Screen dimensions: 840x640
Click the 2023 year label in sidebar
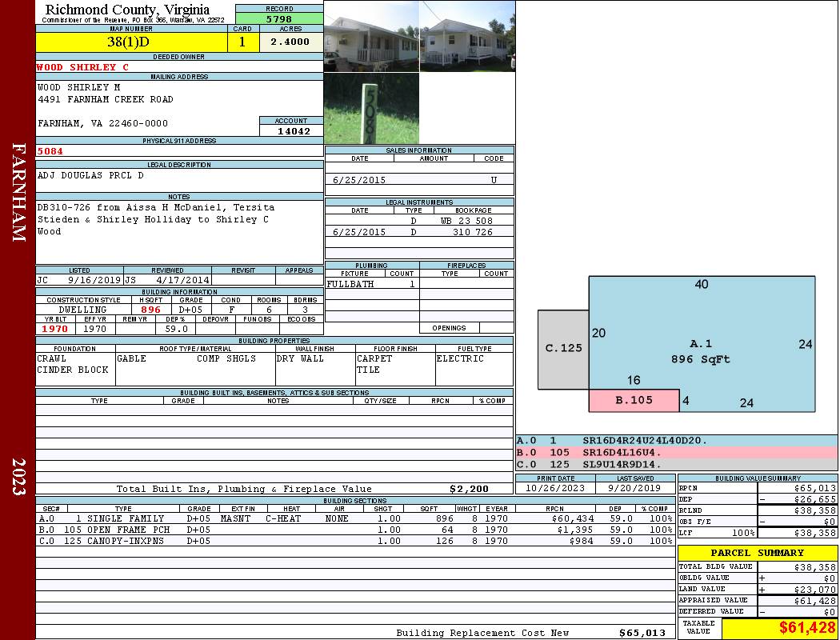coord(18,477)
